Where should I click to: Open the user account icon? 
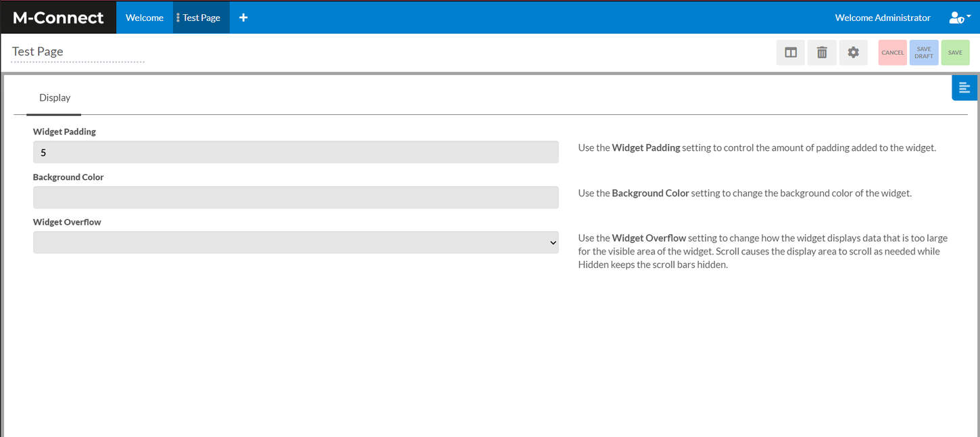(x=956, y=17)
